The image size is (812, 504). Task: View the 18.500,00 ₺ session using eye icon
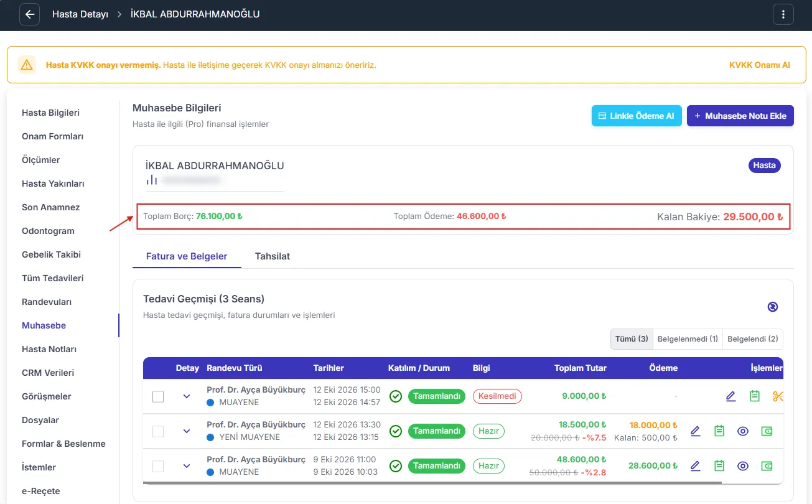point(743,431)
